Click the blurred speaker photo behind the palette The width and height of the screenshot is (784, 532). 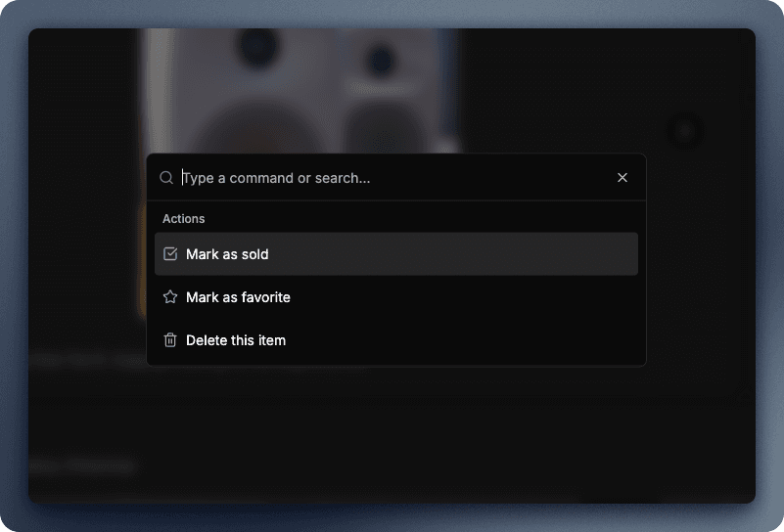(x=294, y=88)
